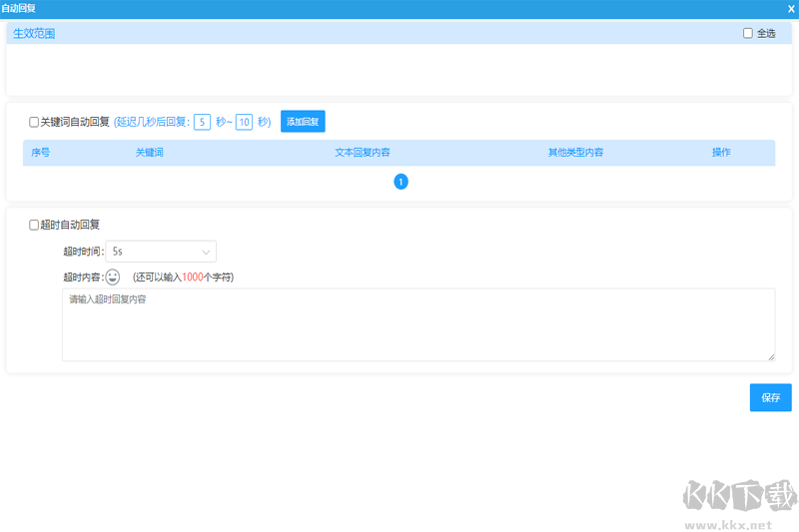Close the 自动回复 dialog window

tap(791, 9)
